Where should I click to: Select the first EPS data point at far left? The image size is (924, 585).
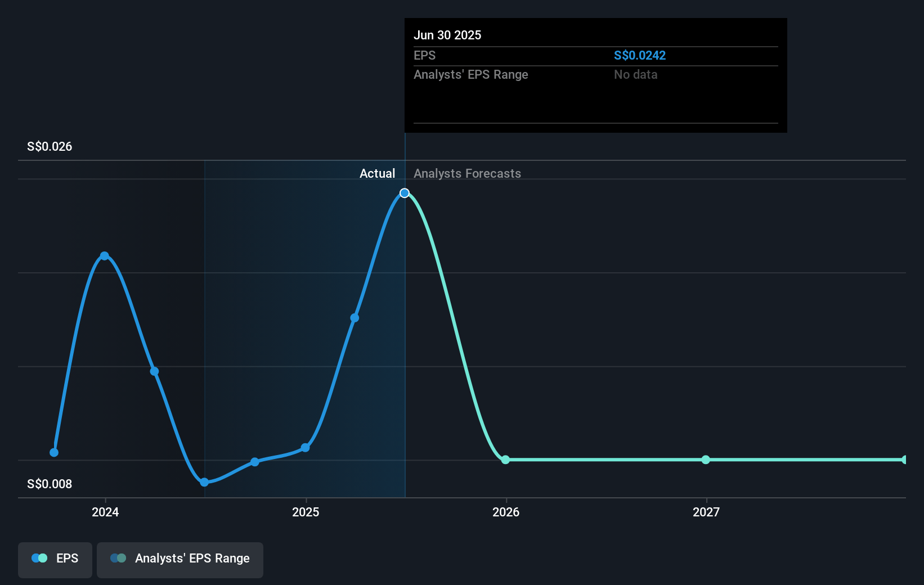54,452
